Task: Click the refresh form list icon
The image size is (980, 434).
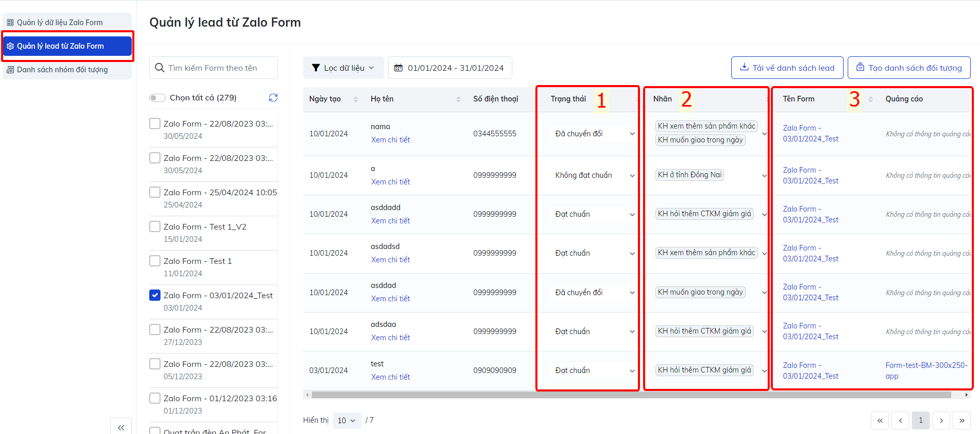Action: [273, 98]
